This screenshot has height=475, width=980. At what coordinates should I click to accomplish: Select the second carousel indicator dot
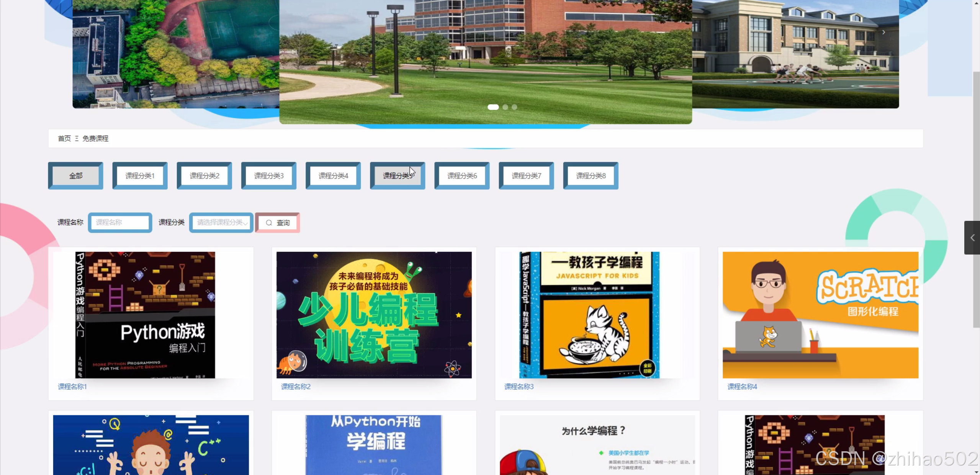[x=505, y=107]
